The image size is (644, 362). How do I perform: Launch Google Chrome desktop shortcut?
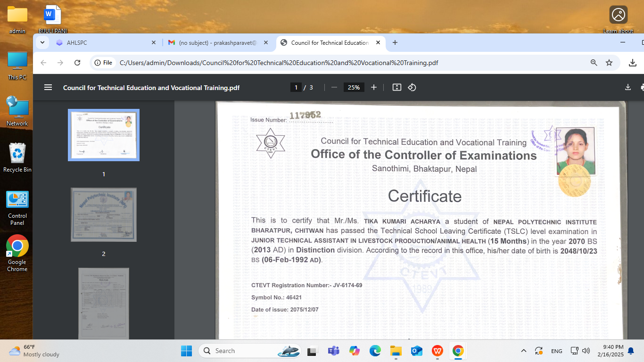point(17,254)
